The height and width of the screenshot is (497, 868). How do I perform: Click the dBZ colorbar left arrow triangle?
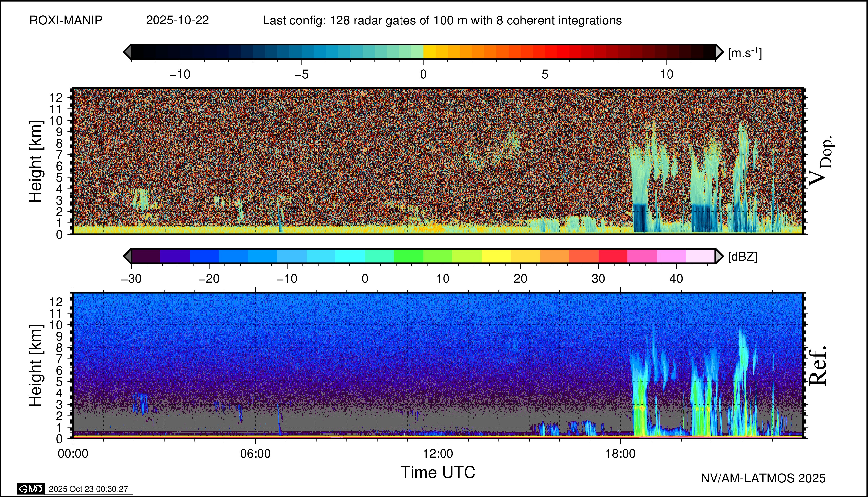click(127, 256)
